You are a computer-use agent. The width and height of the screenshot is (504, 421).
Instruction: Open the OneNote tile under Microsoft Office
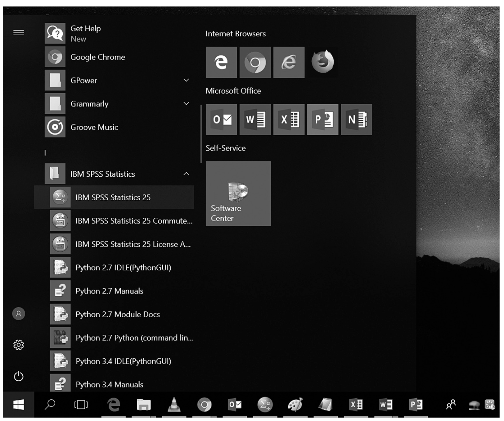pos(357,120)
